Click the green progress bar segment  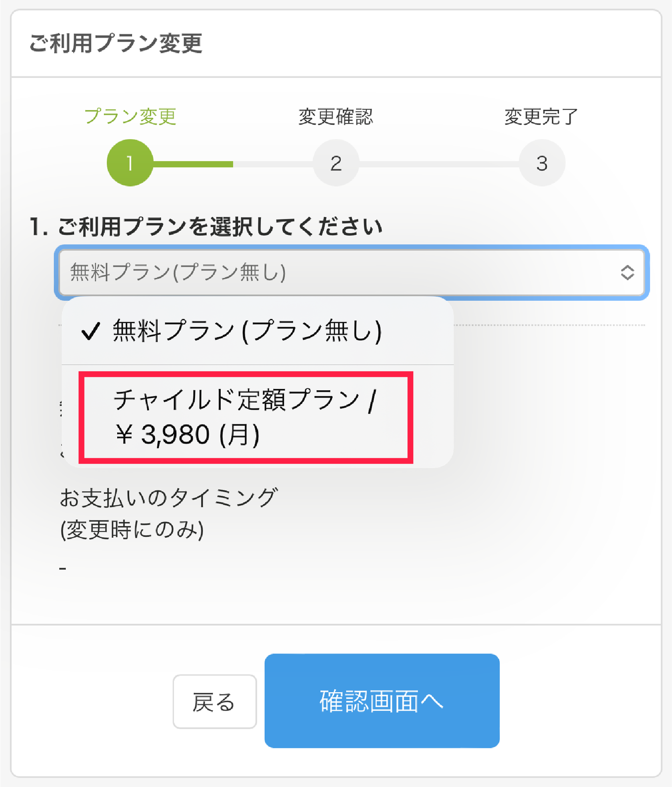coord(193,164)
